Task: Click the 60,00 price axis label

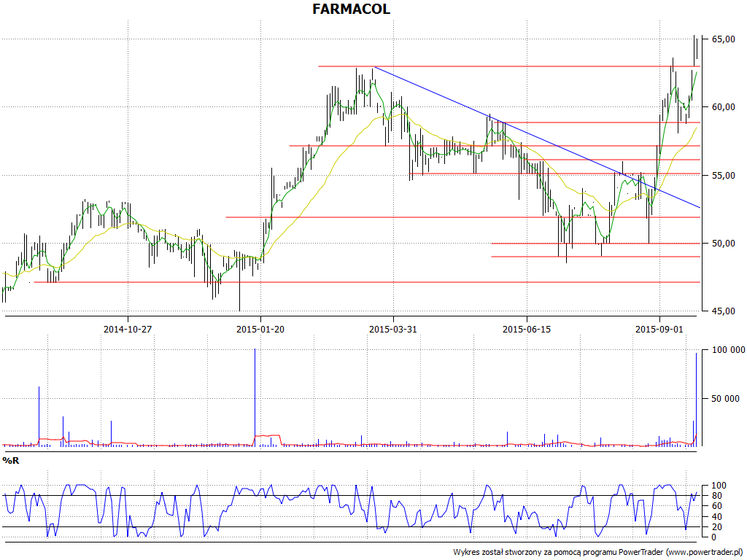Action: click(x=723, y=107)
